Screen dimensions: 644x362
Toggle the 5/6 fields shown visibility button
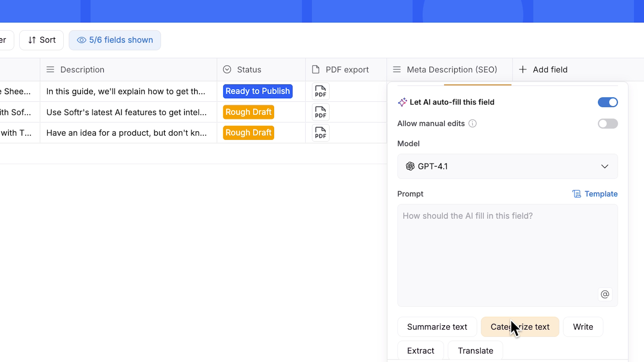[115, 40]
